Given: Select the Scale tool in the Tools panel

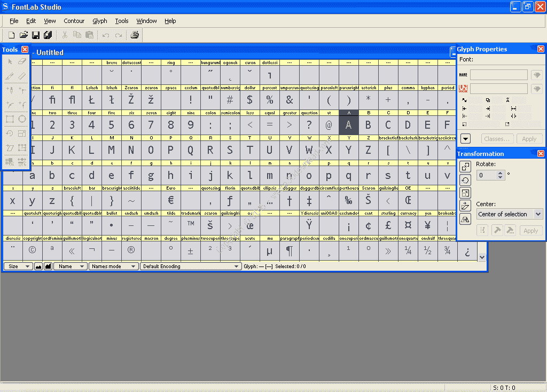Looking at the screenshot, I should [x=22, y=134].
